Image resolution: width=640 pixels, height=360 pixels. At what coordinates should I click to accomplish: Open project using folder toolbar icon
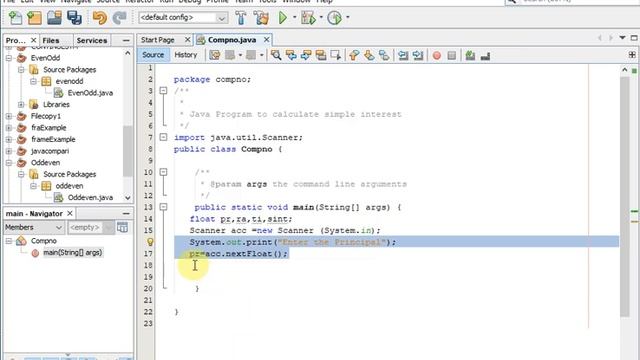pos(54,18)
